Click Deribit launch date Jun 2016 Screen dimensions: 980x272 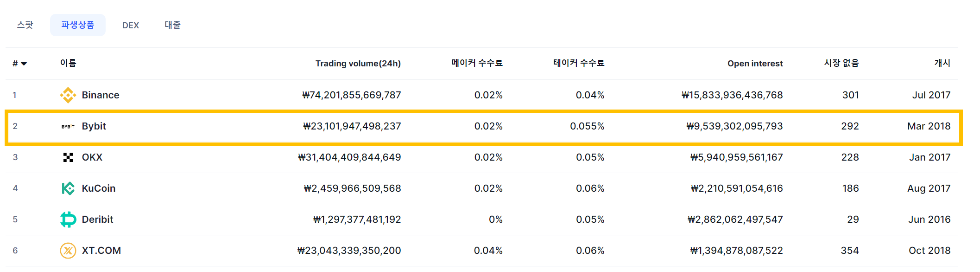[x=929, y=220]
